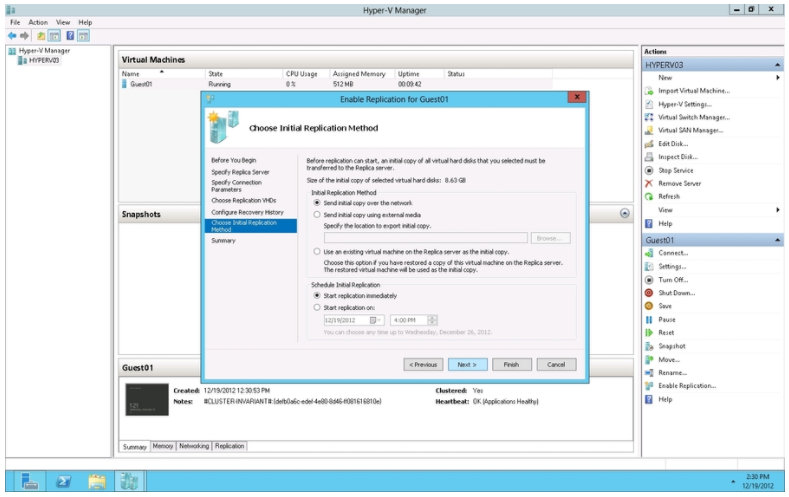The width and height of the screenshot is (789, 497).
Task: Click the Move action icon
Action: (649, 360)
